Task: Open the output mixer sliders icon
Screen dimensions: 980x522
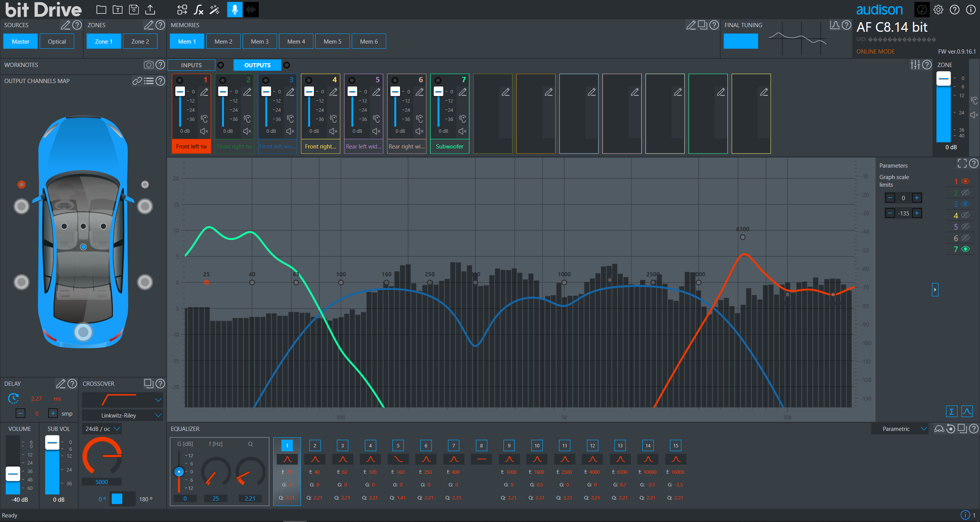Action: (x=915, y=65)
